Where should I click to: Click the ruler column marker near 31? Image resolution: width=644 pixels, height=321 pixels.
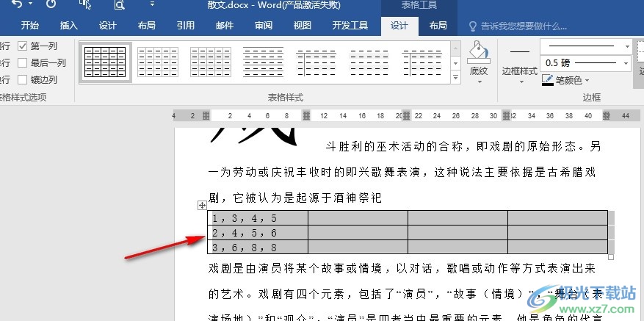pos(507,116)
